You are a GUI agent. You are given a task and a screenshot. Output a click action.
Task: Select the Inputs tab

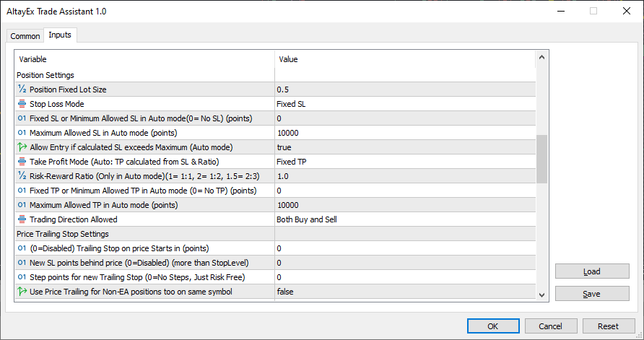pyautogui.click(x=60, y=35)
